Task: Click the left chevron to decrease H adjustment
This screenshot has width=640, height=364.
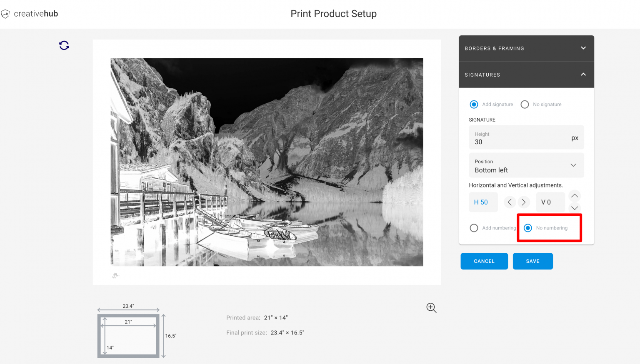Action: 510,202
